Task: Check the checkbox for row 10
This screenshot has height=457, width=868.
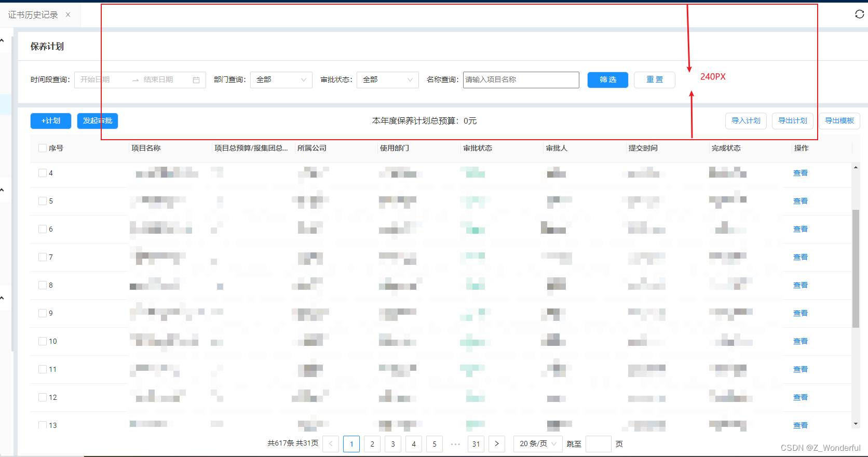Action: 43,341
